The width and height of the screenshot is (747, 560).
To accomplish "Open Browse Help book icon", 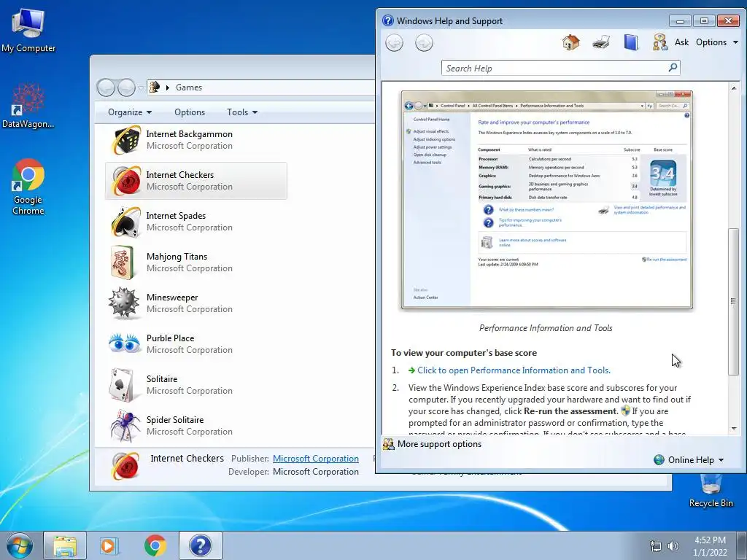I will click(x=631, y=42).
